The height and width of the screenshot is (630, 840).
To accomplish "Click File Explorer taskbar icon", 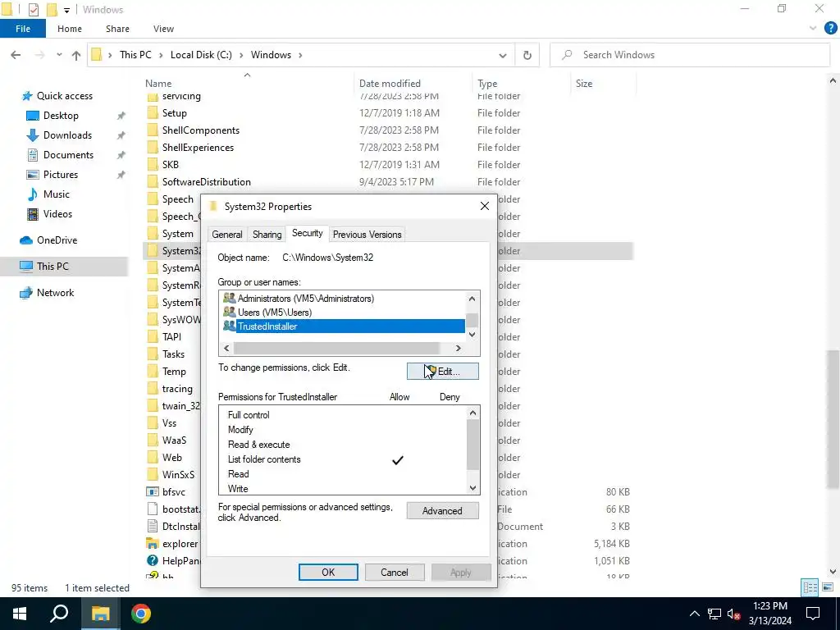I will (x=100, y=614).
